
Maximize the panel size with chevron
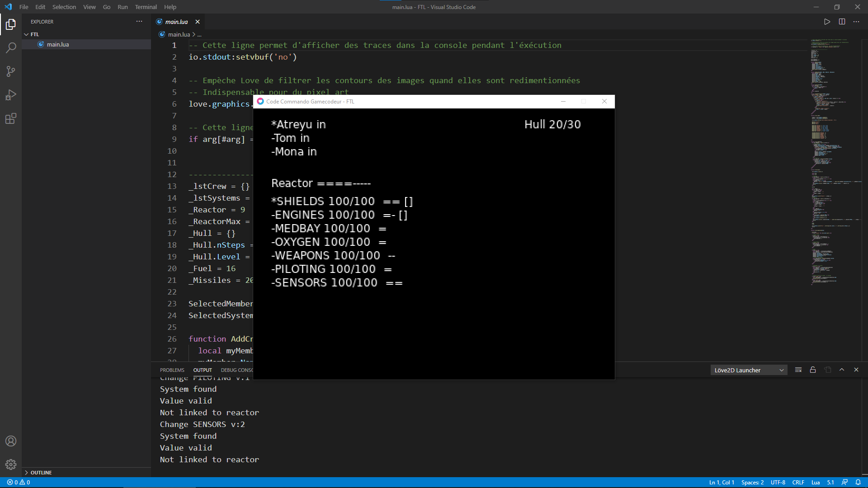[x=842, y=370]
